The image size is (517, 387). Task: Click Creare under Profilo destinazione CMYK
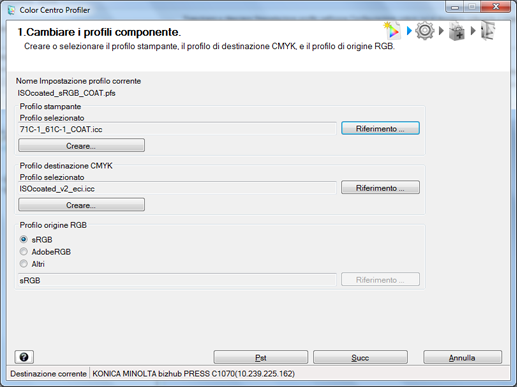pos(81,205)
